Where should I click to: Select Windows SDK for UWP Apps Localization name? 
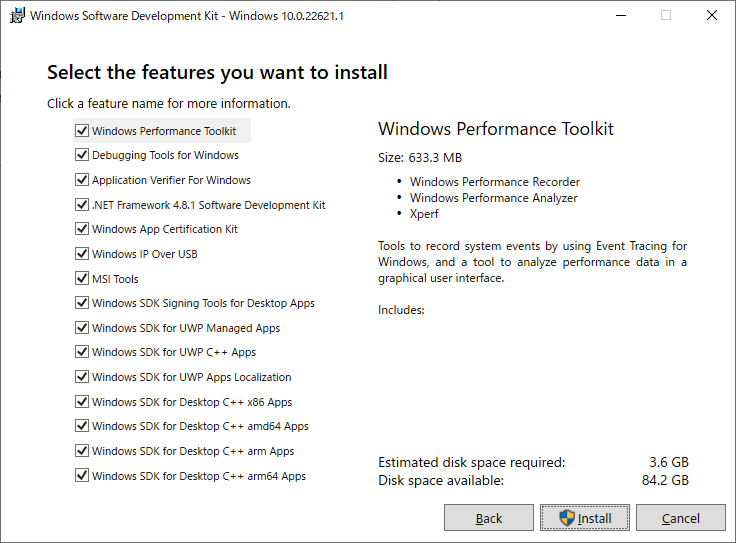192,377
